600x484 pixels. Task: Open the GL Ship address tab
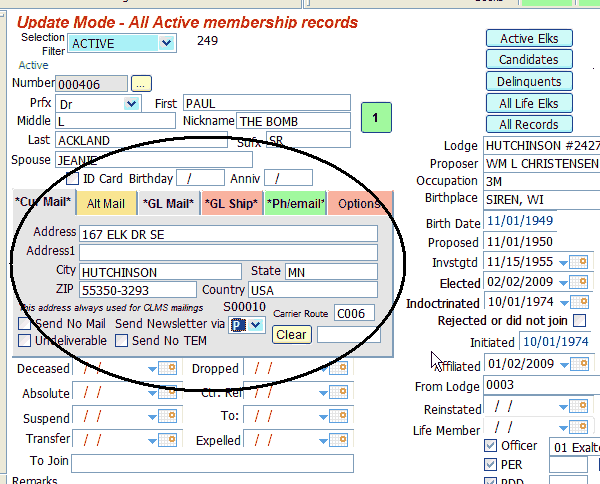click(230, 204)
